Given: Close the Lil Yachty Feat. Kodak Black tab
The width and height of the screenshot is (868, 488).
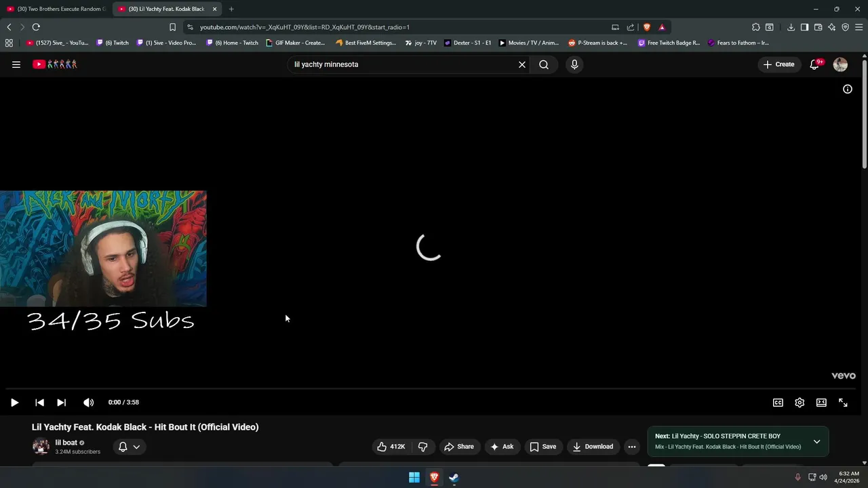Looking at the screenshot, I should pyautogui.click(x=214, y=9).
